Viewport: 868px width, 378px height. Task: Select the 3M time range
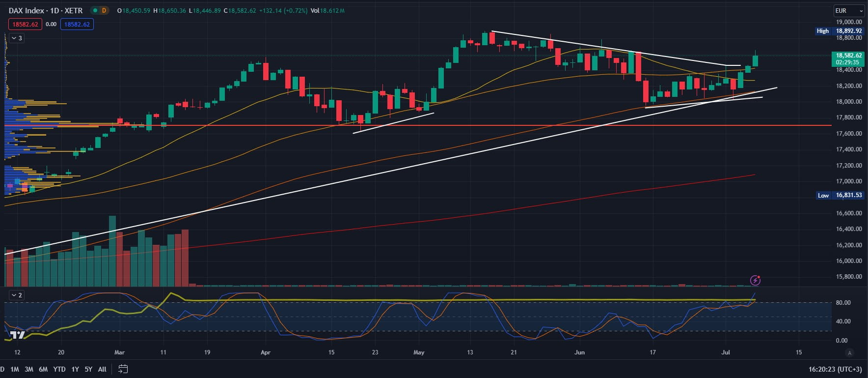tap(28, 369)
